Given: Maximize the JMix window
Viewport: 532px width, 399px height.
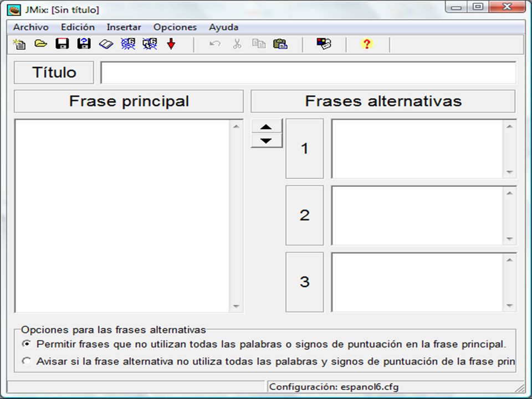Looking at the screenshot, I should (x=478, y=7).
